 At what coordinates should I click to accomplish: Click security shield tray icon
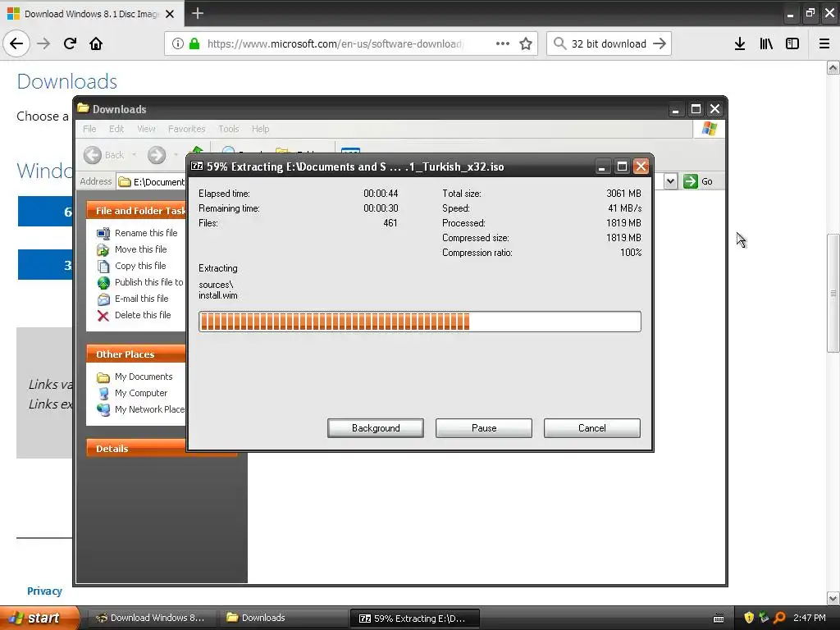(749, 618)
